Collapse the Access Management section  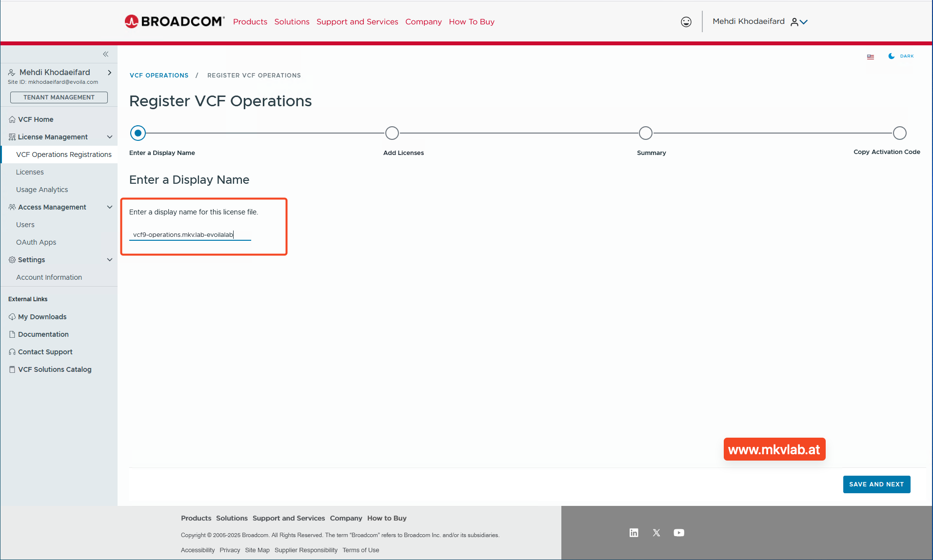[110, 207]
